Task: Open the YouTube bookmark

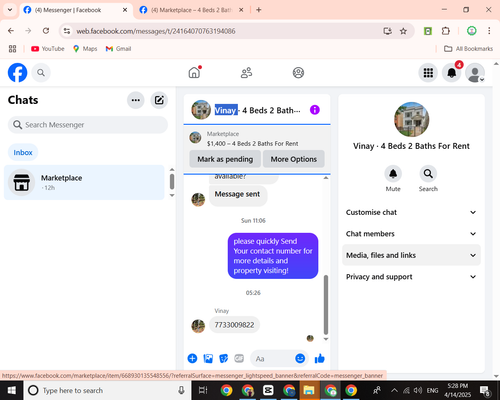Action: coord(48,49)
